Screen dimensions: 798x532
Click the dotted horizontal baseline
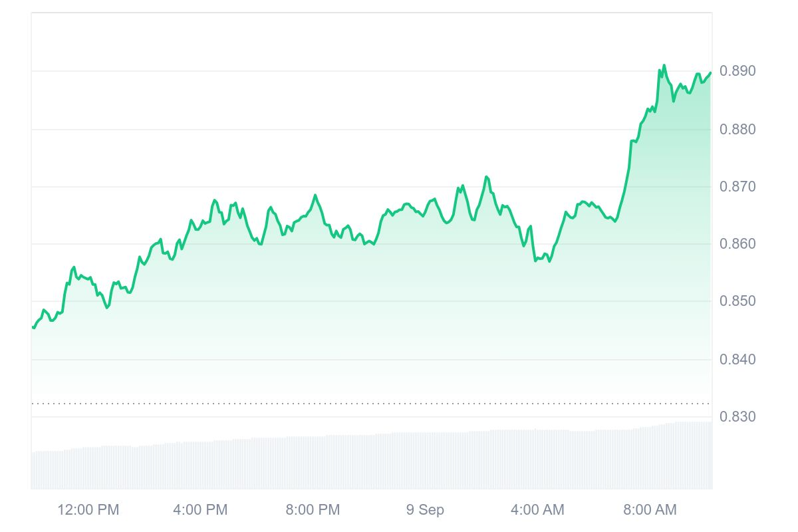[371, 403]
